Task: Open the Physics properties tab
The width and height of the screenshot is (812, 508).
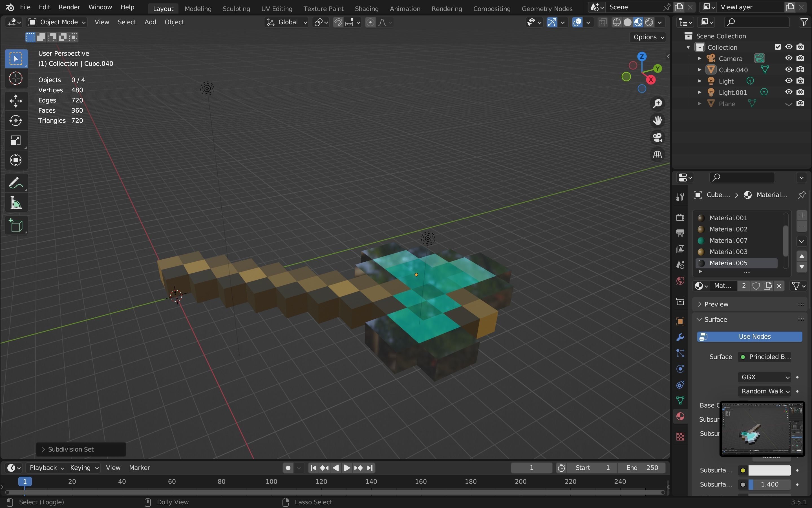Action: point(680,369)
